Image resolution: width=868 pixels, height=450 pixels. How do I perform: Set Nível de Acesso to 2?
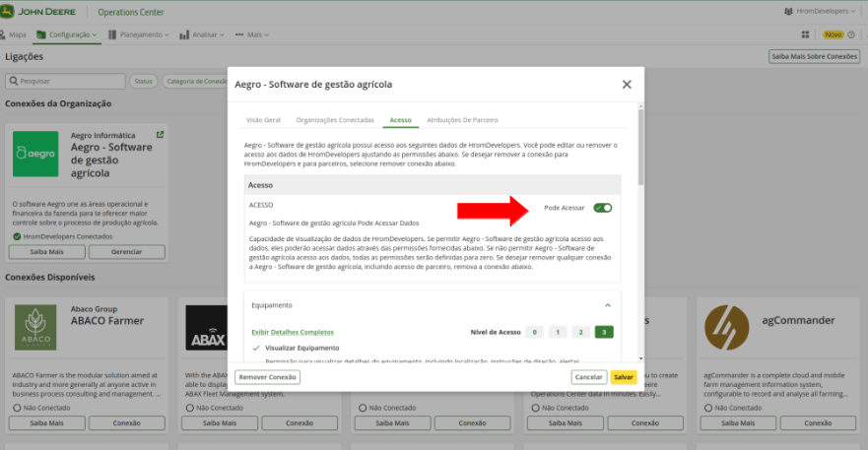(581, 332)
